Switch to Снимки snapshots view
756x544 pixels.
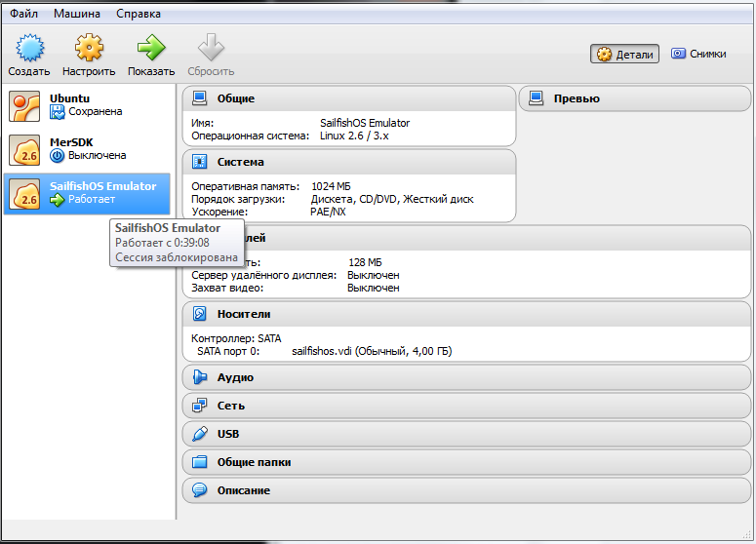pos(698,54)
